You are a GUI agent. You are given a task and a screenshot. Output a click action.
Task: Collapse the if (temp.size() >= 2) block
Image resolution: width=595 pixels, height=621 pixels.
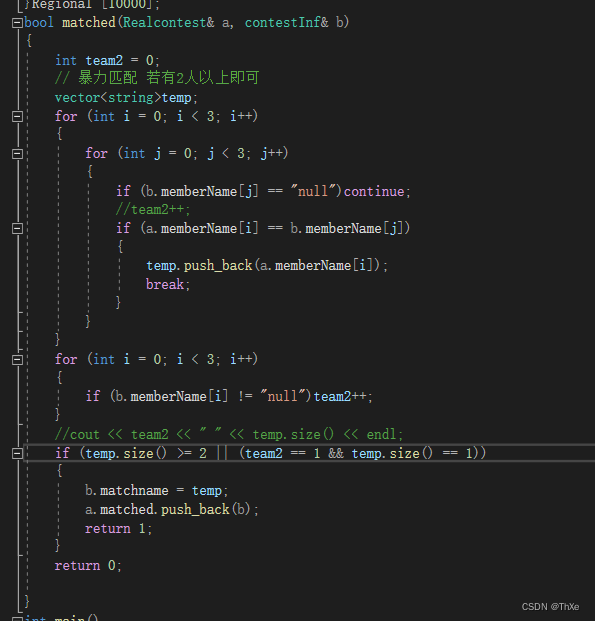coord(17,453)
